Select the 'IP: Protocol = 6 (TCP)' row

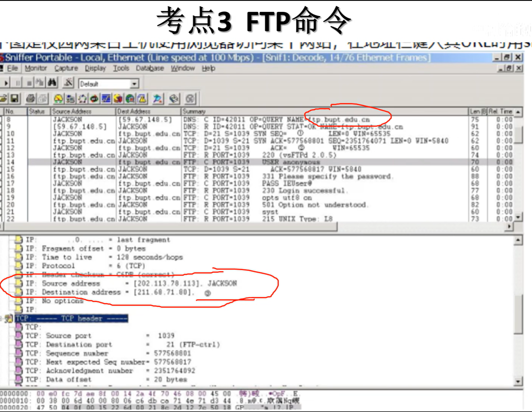[86, 266]
